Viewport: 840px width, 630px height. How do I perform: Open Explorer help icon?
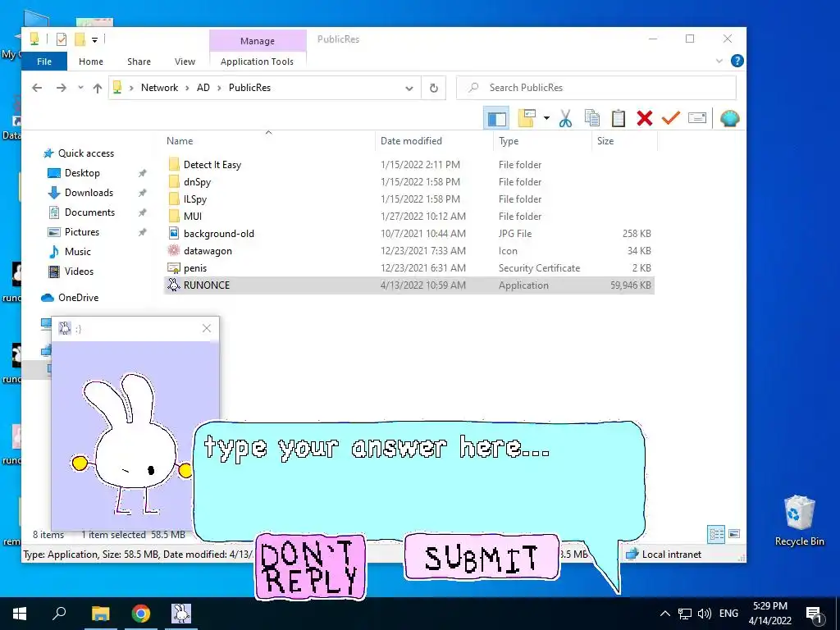(737, 61)
